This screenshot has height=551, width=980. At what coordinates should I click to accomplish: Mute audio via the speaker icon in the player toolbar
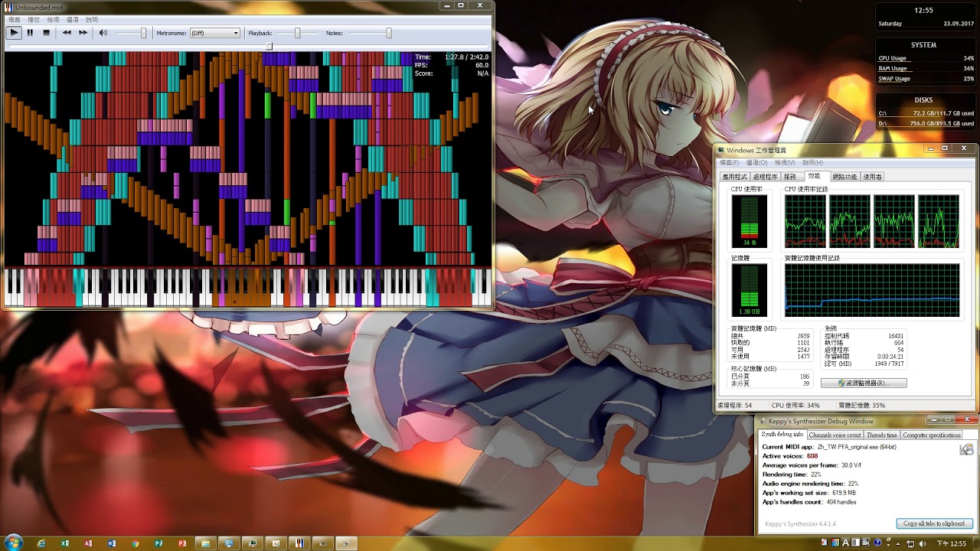103,33
